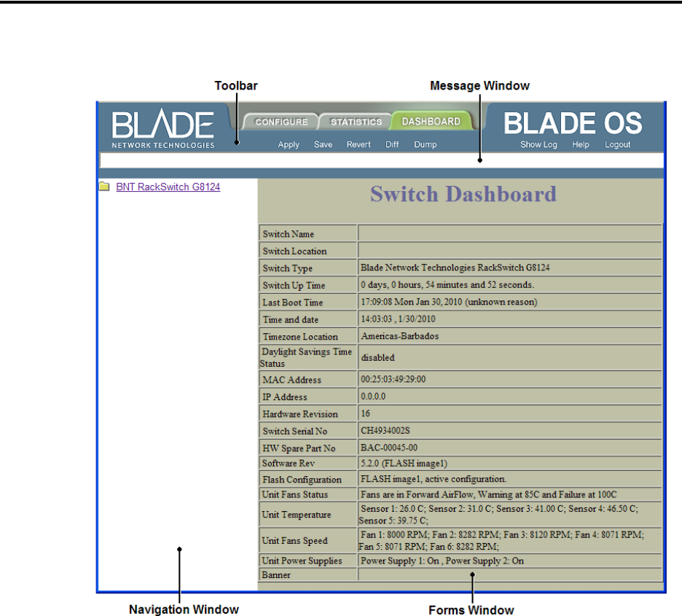Click the Unit Power Supplies label
Viewport: 682px width, 616px height.
(x=302, y=561)
